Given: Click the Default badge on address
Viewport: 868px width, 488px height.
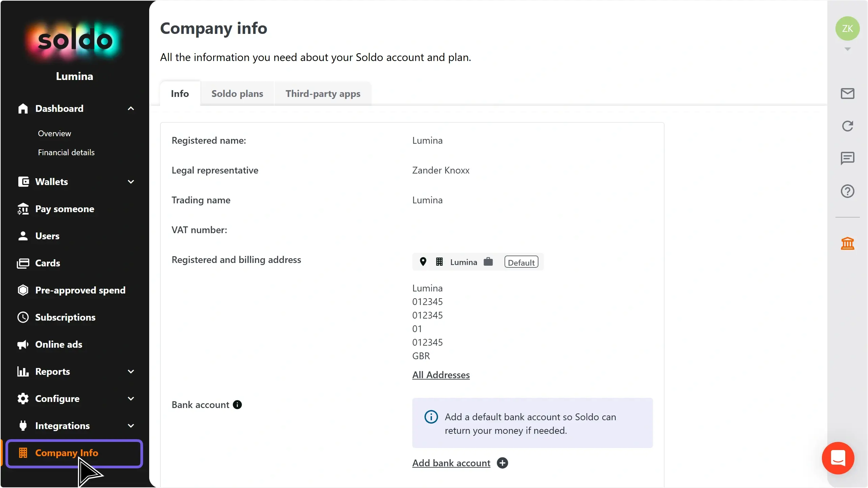Looking at the screenshot, I should [x=521, y=262].
